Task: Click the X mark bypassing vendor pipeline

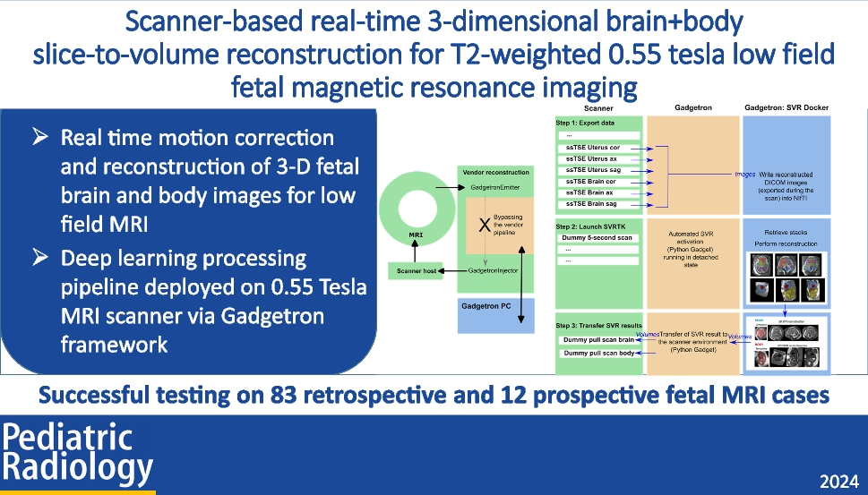Action: 485,226
